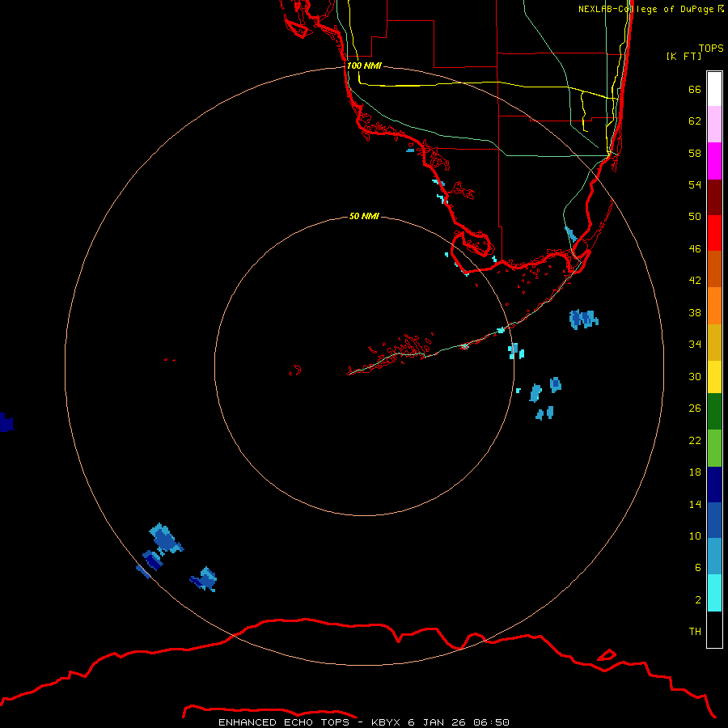
Task: Click the small closed island outline off the Cuban coast
Action: tap(607, 655)
